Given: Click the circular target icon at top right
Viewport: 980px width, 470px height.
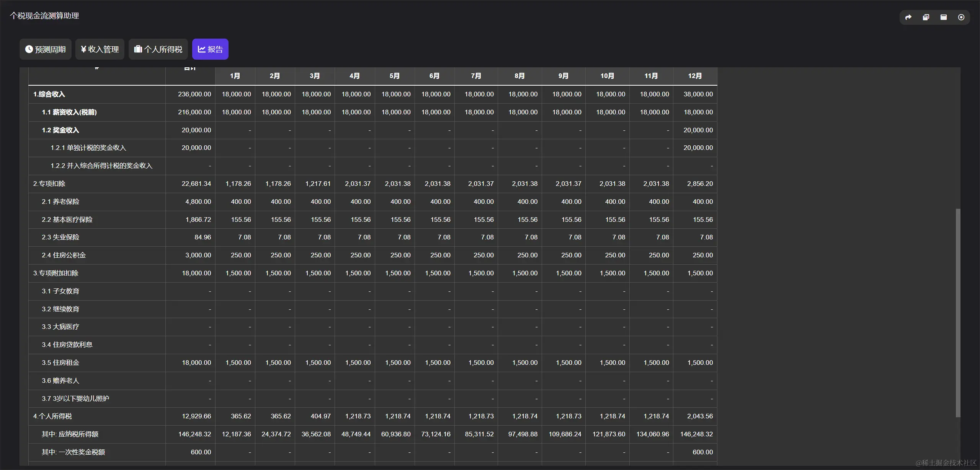Looking at the screenshot, I should click(x=961, y=17).
